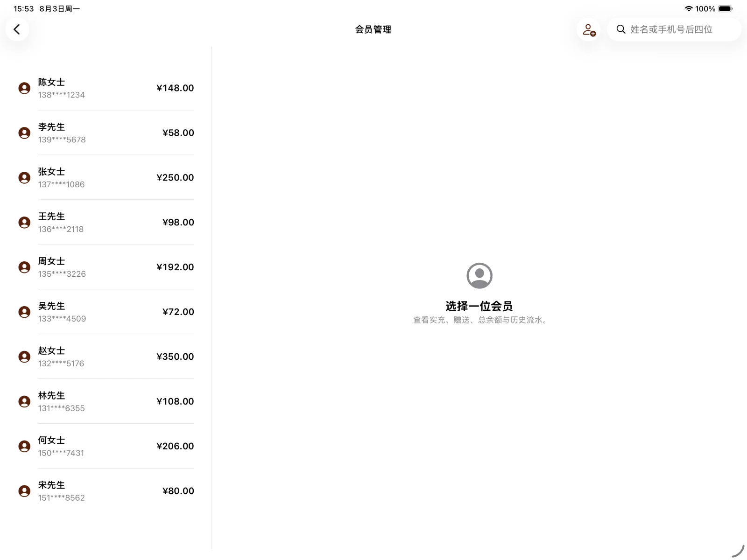Select member name 吴先生
The image size is (747, 560).
point(51,306)
